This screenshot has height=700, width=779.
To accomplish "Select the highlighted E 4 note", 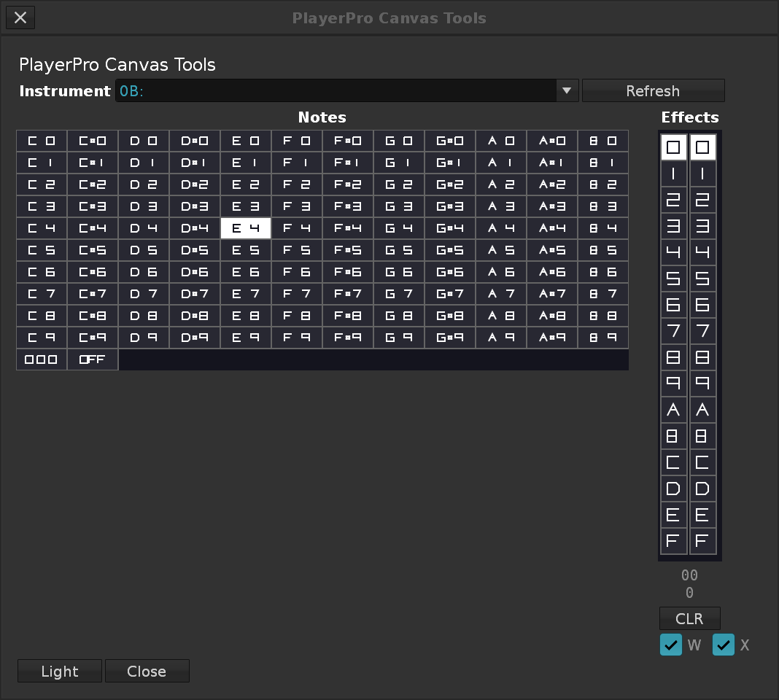I will point(246,228).
